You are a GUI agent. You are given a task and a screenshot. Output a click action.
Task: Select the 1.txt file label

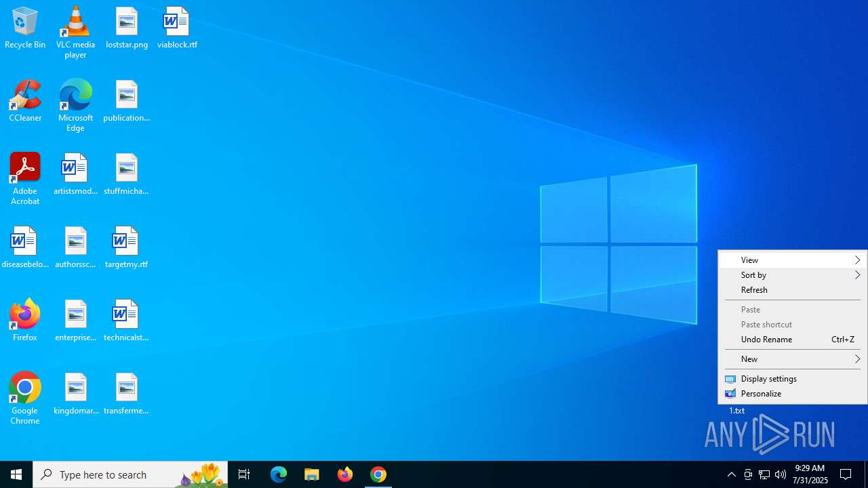(737, 411)
